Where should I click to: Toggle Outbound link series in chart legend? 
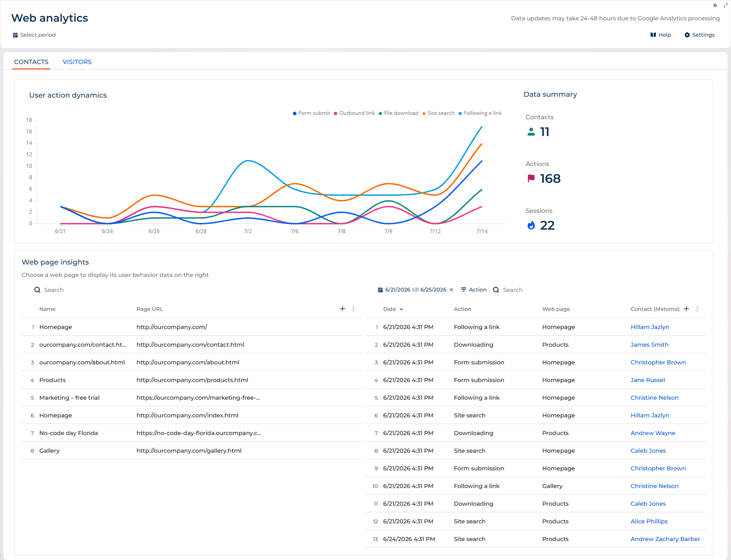(354, 113)
